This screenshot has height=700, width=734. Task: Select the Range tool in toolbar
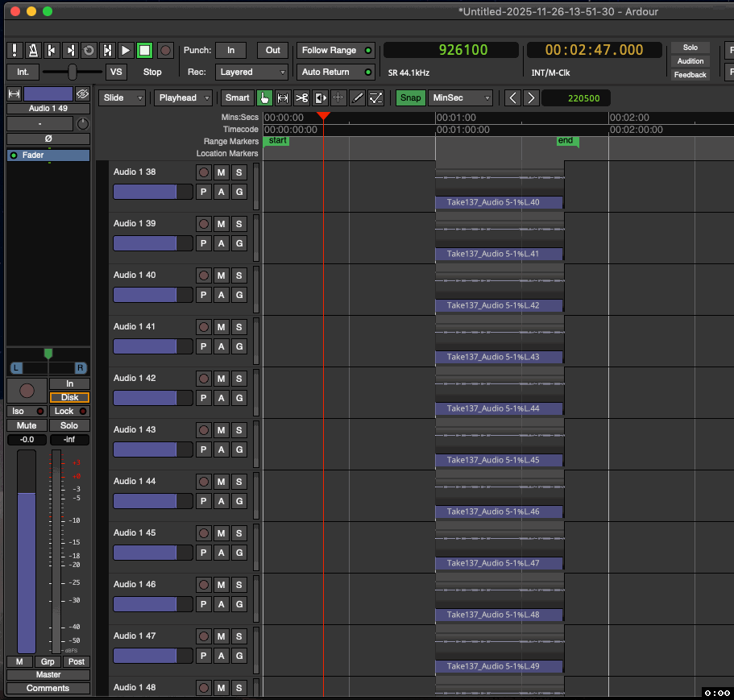point(283,98)
